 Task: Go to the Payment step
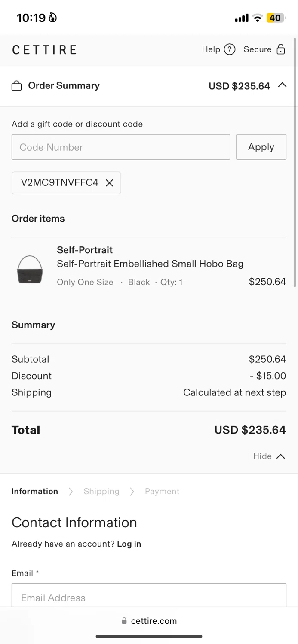[162, 492]
